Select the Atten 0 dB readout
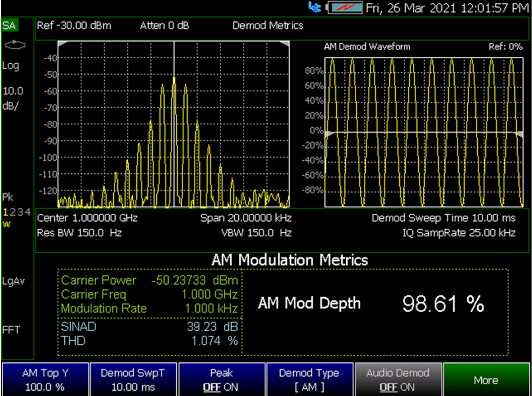This screenshot has height=396, width=532. [x=165, y=25]
